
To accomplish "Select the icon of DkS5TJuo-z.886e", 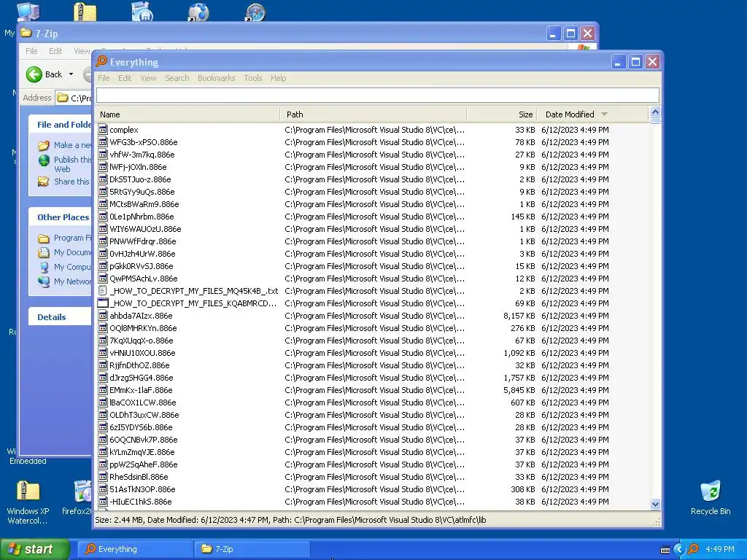I will tap(102, 179).
